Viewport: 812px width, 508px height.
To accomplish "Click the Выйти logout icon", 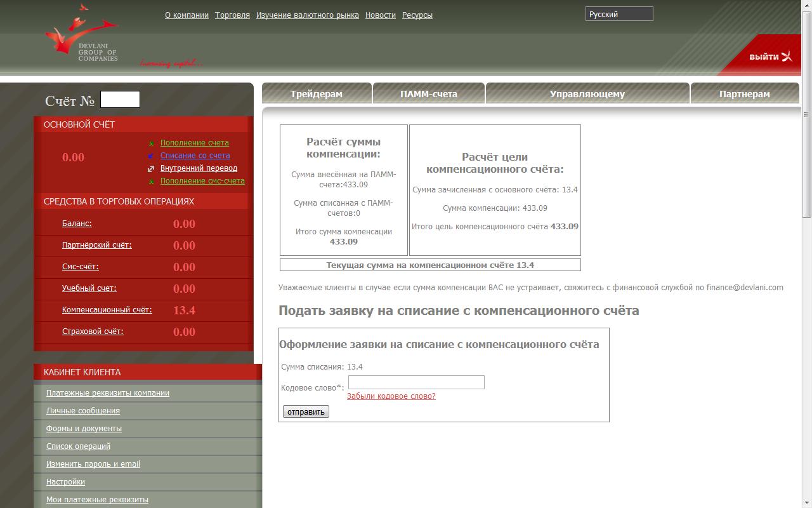I will pyautogui.click(x=787, y=57).
